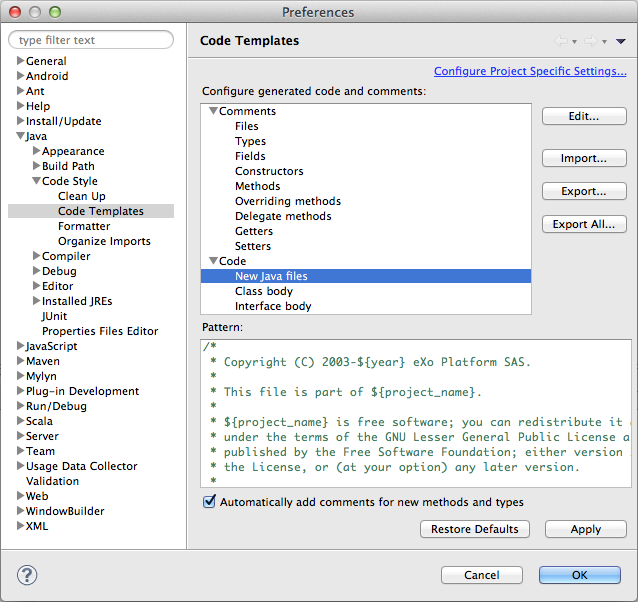Select Delegate methods comment template
The height and width of the screenshot is (602, 638).
point(283,216)
